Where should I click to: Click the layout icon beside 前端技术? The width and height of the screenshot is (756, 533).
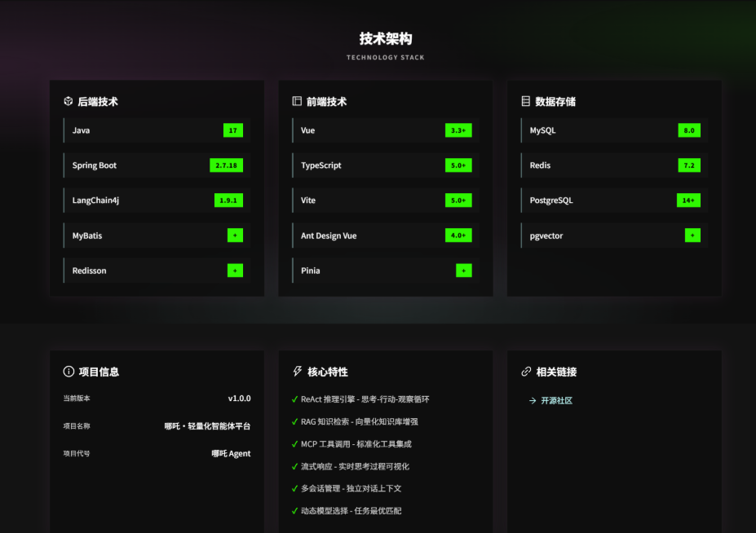[297, 101]
